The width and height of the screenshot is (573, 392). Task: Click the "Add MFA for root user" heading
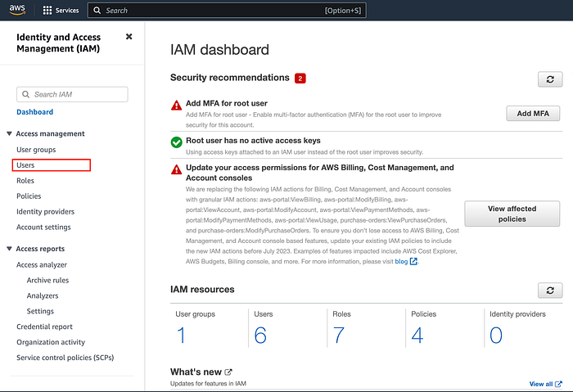tap(227, 103)
